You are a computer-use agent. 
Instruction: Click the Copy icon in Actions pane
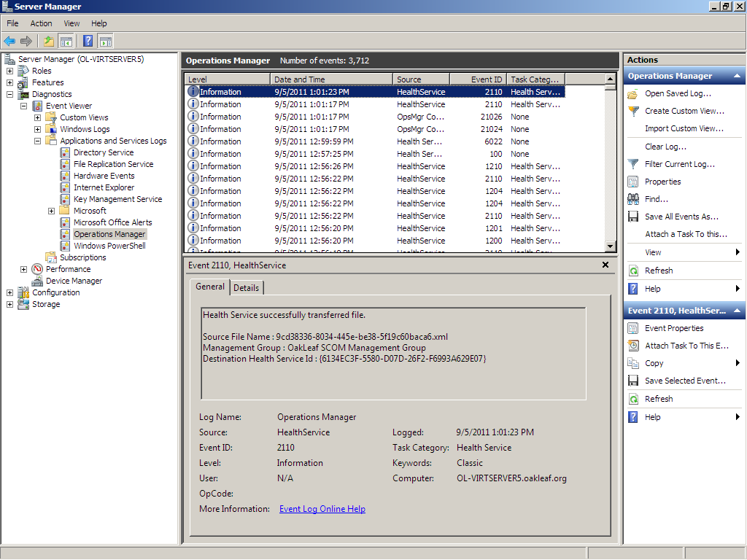click(x=633, y=363)
